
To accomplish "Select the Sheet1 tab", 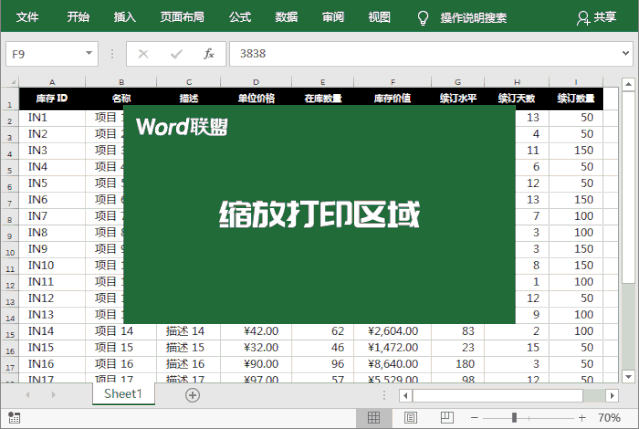I will point(123,394).
